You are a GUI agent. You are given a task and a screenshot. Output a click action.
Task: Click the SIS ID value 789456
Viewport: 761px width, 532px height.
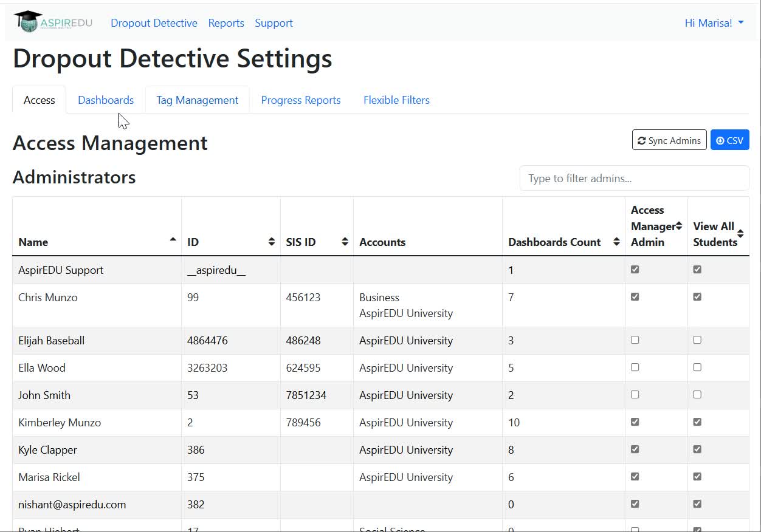(303, 423)
